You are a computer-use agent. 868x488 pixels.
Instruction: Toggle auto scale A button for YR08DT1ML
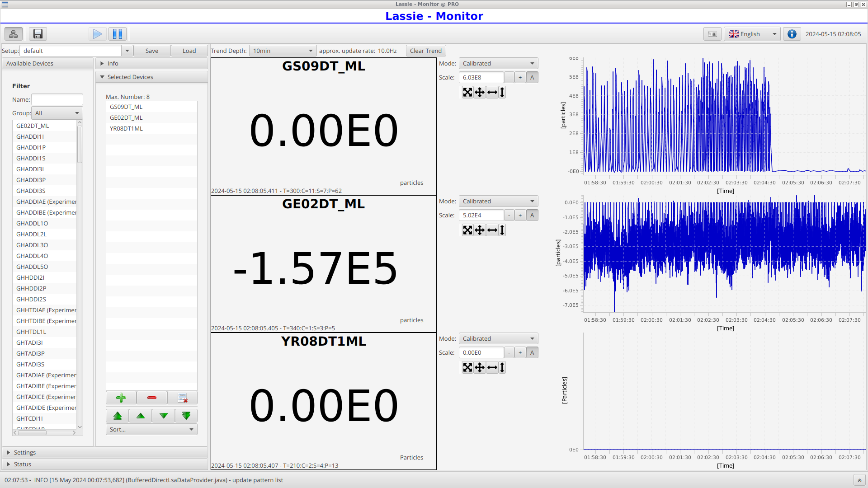tap(532, 353)
